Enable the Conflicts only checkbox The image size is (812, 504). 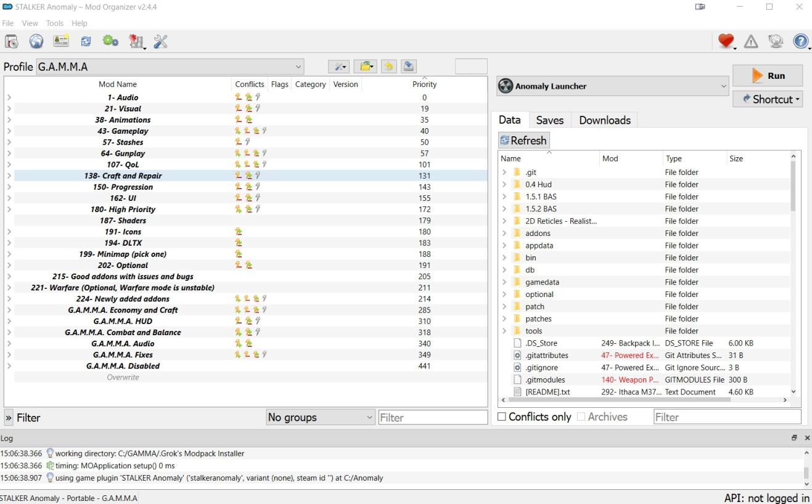click(x=502, y=417)
